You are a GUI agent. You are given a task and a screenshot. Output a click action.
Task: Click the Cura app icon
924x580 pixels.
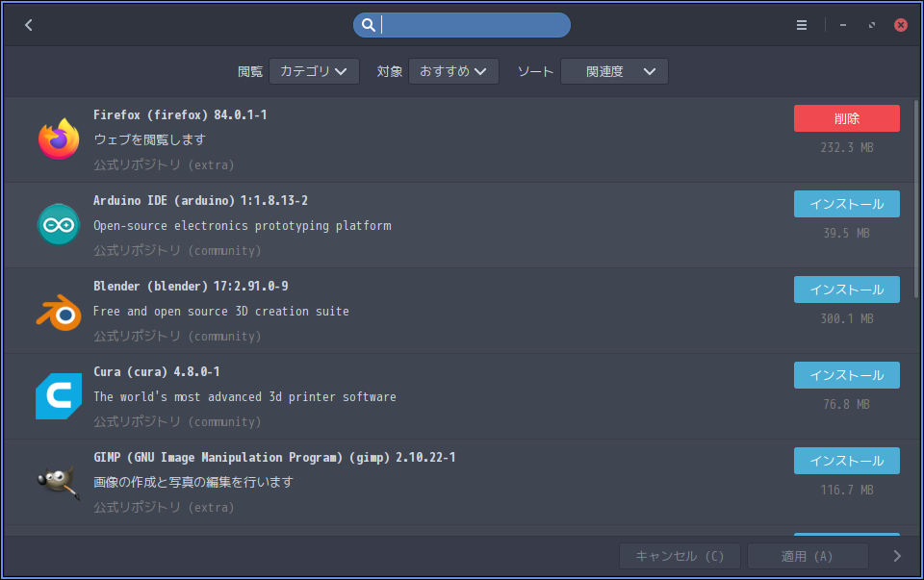[x=59, y=396]
